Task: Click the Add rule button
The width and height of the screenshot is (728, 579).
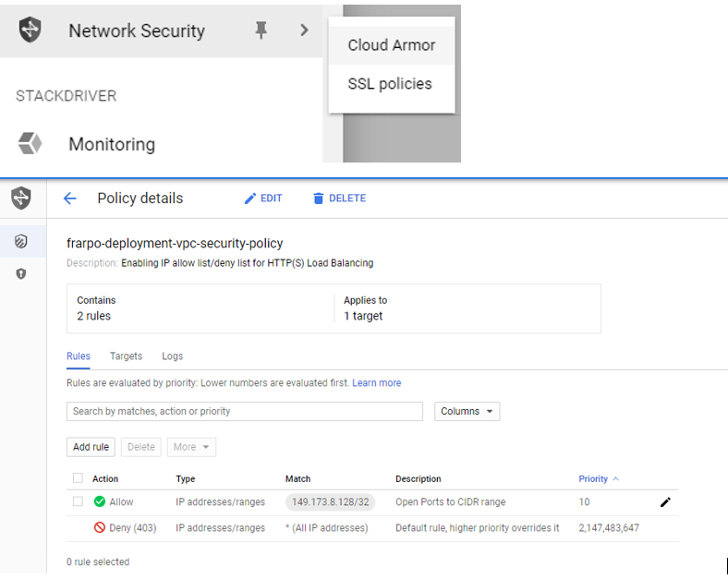Action: [91, 447]
